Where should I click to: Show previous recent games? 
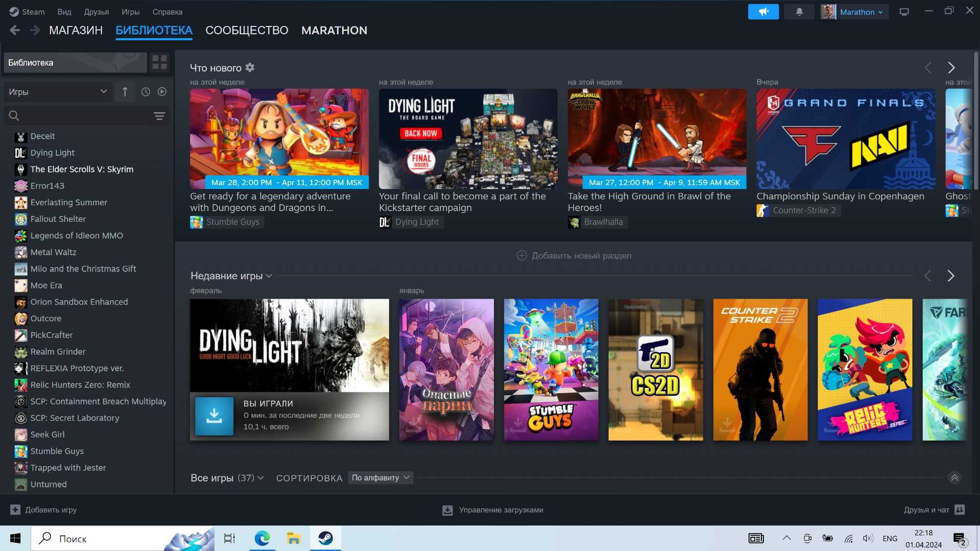pos(928,276)
